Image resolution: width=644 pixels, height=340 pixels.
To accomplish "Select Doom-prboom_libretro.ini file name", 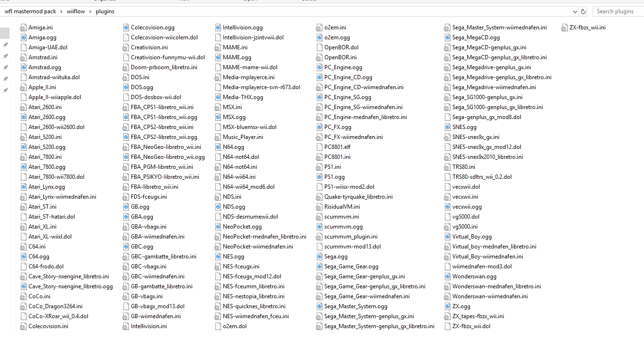I will 164,67.
